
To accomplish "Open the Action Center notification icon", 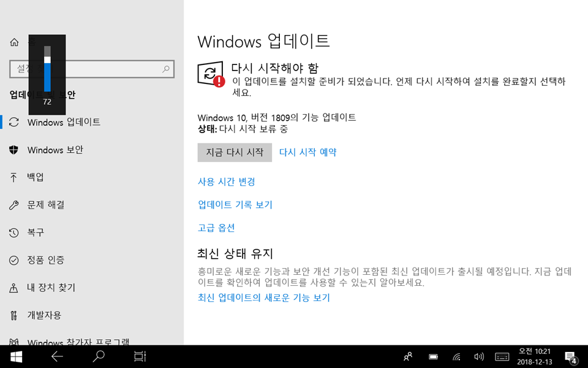I will tap(571, 357).
